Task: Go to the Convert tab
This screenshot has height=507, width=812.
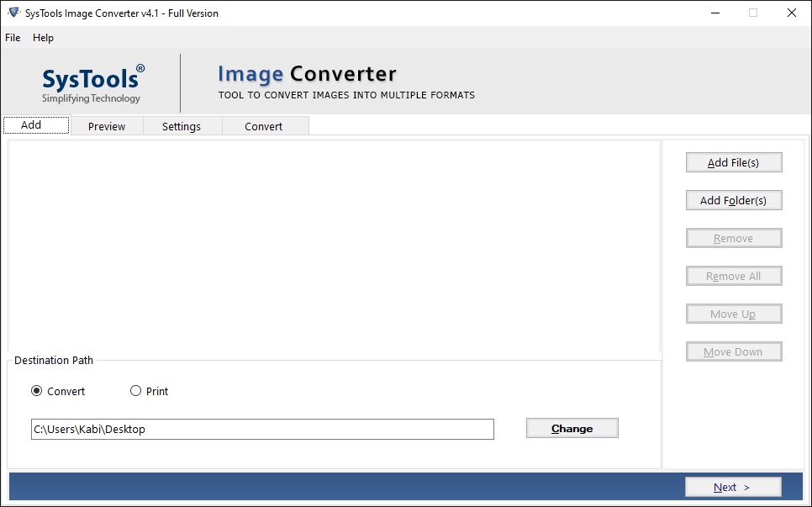Action: pos(265,126)
